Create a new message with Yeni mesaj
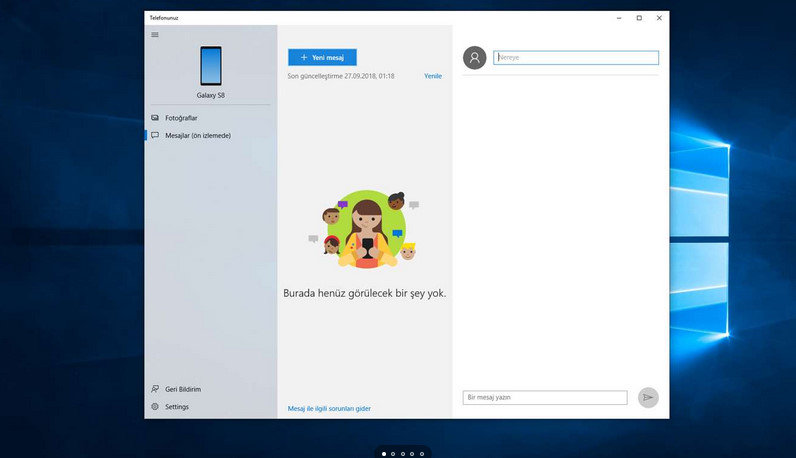 (322, 57)
